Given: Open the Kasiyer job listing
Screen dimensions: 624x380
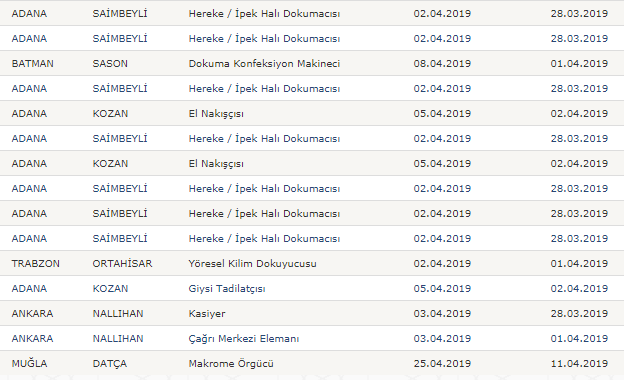Looking at the screenshot, I should pyautogui.click(x=207, y=314).
